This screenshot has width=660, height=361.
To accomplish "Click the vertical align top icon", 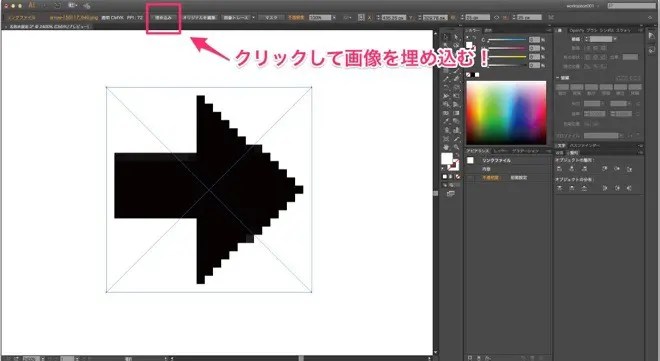I will coord(604,169).
